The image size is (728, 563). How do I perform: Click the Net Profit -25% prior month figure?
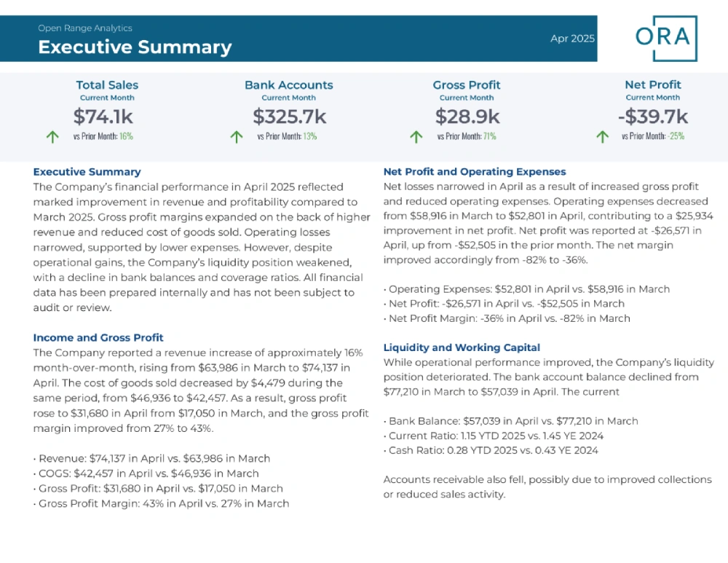coord(676,136)
